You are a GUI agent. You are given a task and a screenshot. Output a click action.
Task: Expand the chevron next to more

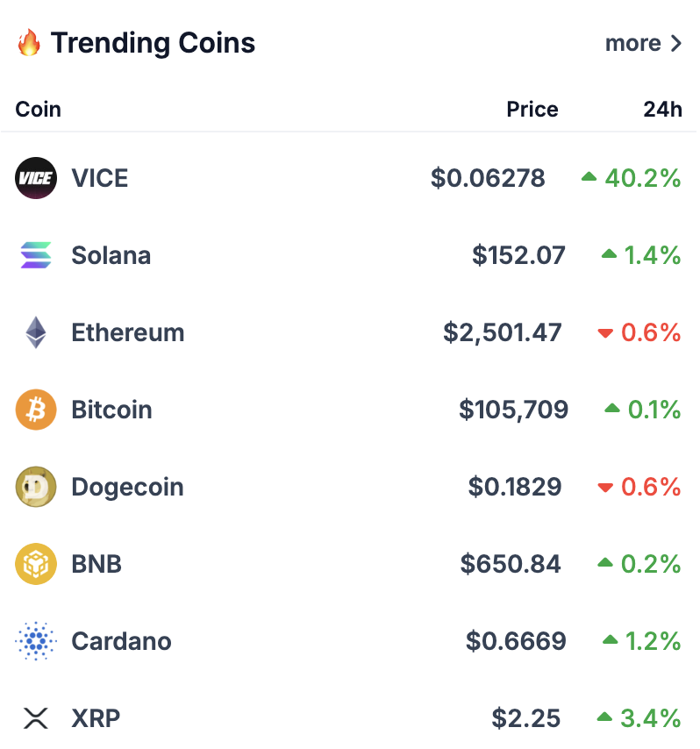tap(675, 44)
